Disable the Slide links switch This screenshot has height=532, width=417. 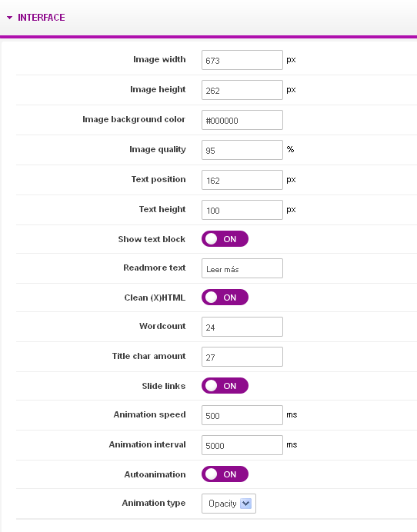click(x=225, y=386)
